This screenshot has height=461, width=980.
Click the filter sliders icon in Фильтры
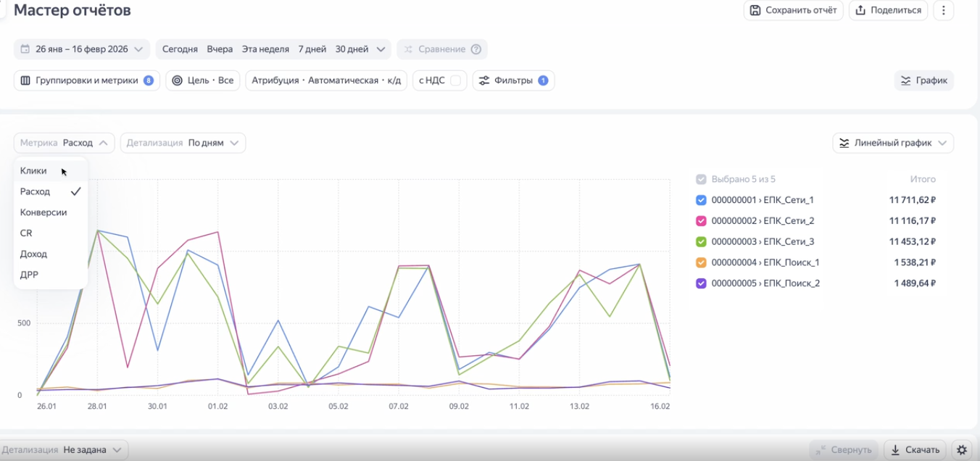484,80
